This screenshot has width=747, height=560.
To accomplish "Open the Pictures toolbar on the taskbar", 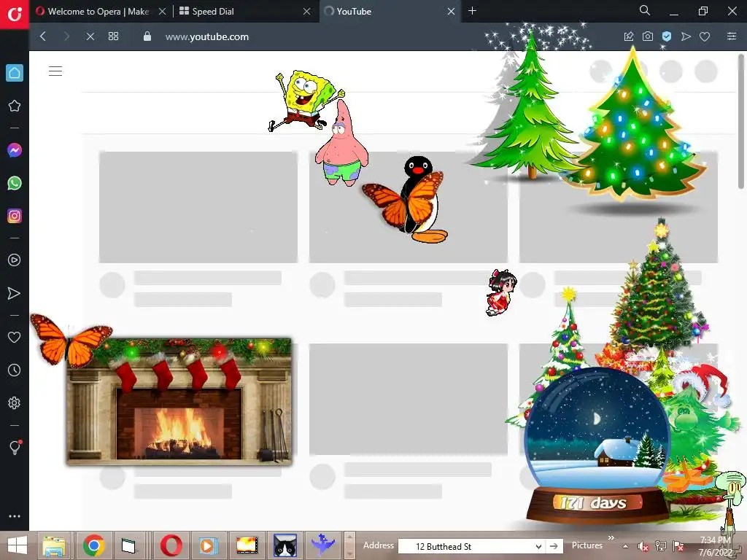I will pyautogui.click(x=587, y=545).
